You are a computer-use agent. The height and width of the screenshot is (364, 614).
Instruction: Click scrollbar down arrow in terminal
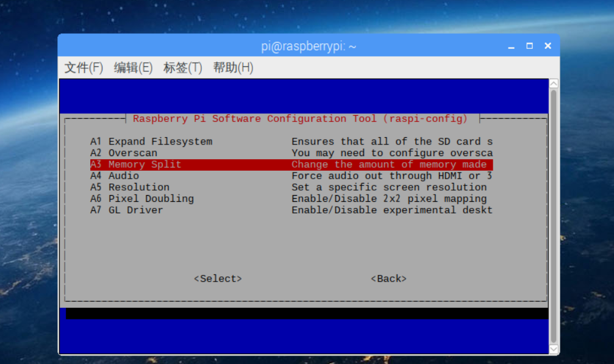coord(553,349)
